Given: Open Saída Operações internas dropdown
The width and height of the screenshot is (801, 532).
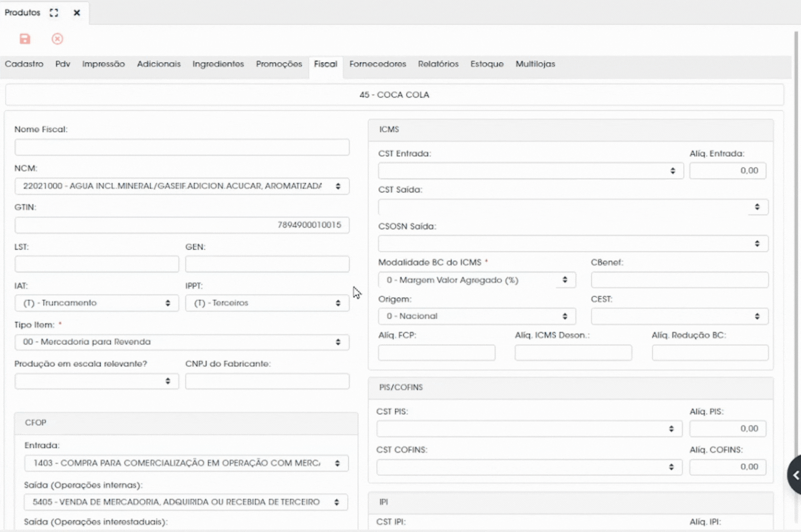Looking at the screenshot, I should (186, 502).
